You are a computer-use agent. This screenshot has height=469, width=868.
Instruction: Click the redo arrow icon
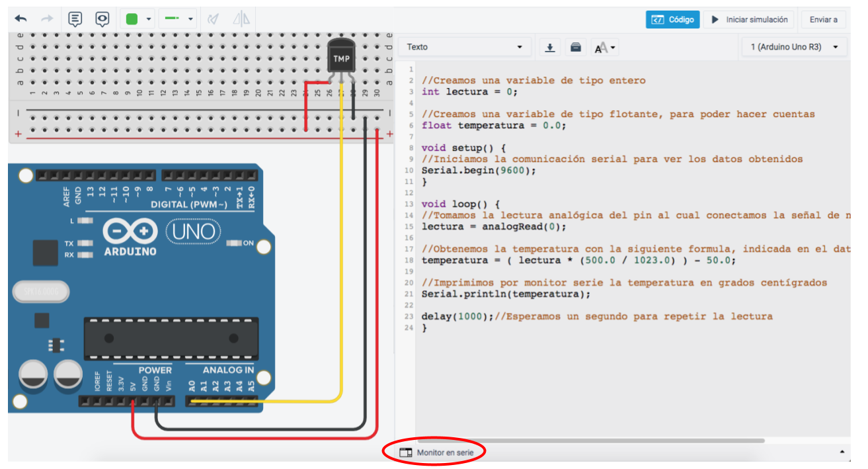point(47,19)
